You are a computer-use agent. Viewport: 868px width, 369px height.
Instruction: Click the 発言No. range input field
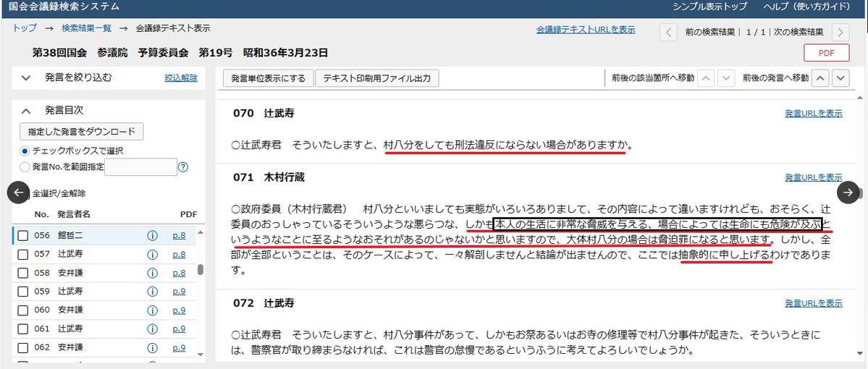coord(140,167)
